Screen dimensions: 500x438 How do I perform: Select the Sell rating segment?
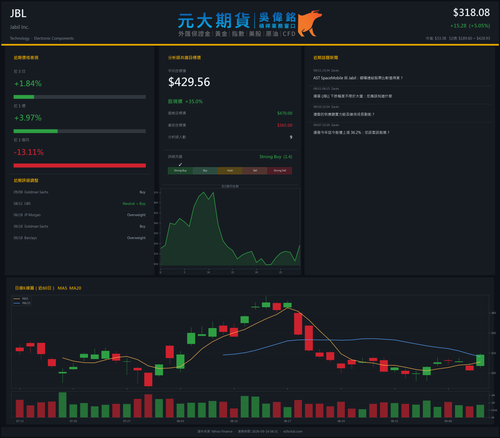point(255,171)
